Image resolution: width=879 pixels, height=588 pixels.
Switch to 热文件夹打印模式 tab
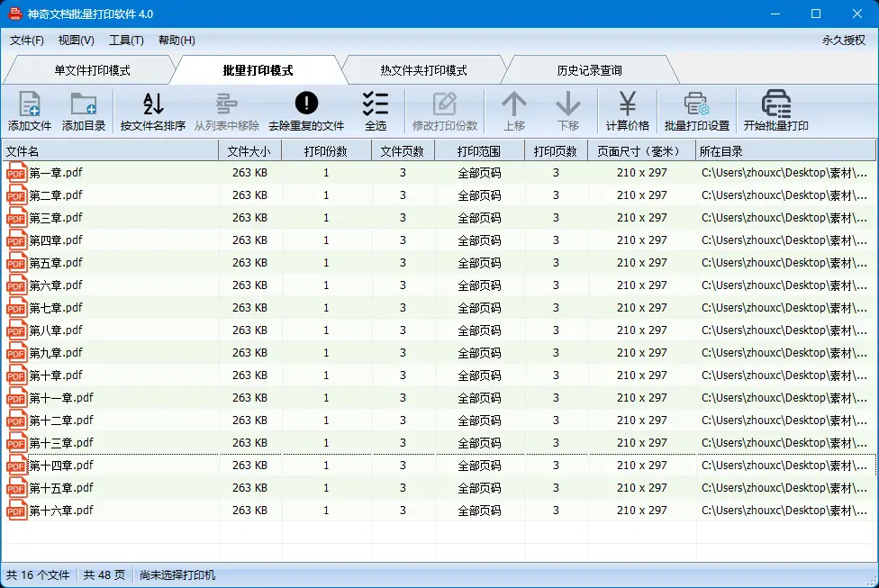click(x=423, y=70)
